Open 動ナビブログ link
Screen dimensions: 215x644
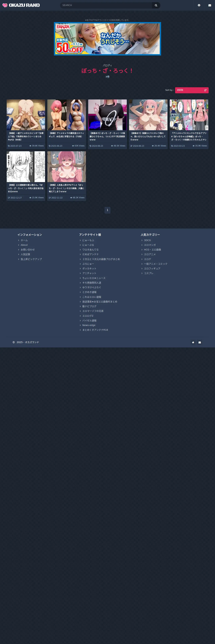(x=89, y=306)
